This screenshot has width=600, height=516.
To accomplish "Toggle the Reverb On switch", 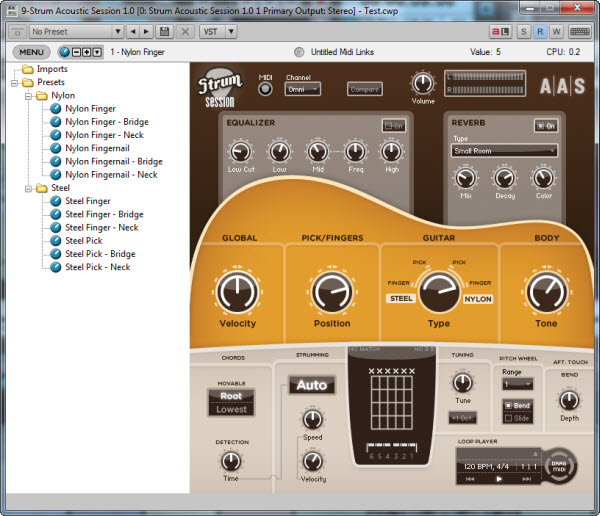I will [546, 126].
